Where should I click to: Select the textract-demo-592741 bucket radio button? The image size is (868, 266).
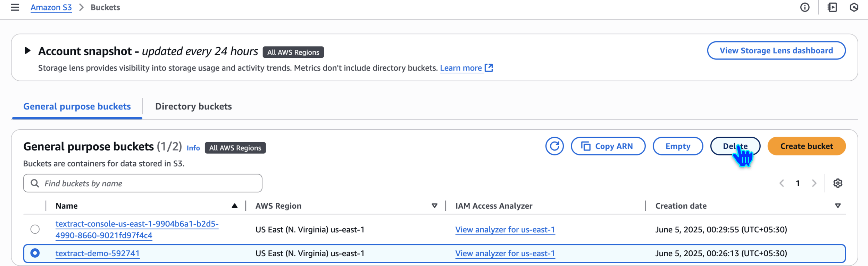click(x=35, y=253)
